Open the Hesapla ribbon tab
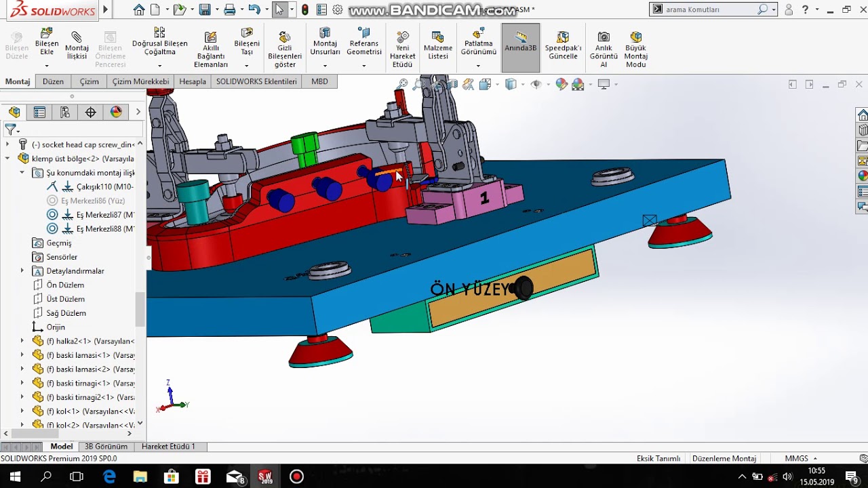This screenshot has height=488, width=868. [x=193, y=81]
